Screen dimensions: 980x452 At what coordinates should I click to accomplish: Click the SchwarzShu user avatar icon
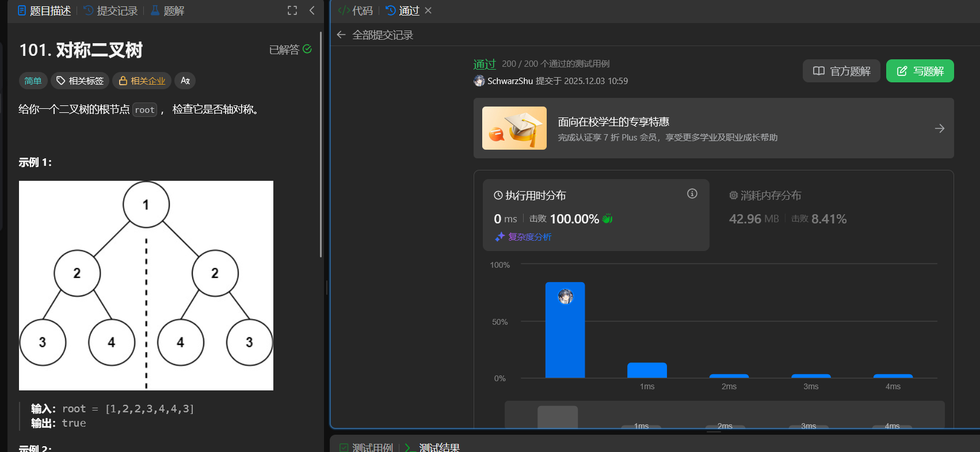pos(479,81)
